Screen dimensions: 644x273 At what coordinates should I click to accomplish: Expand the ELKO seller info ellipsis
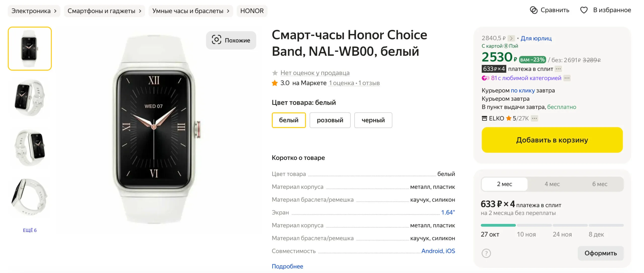tap(534, 118)
